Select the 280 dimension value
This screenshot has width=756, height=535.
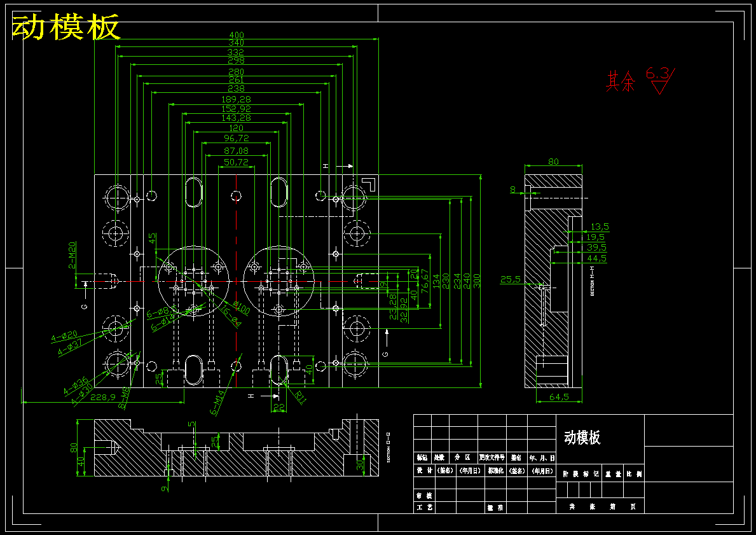tap(237, 73)
